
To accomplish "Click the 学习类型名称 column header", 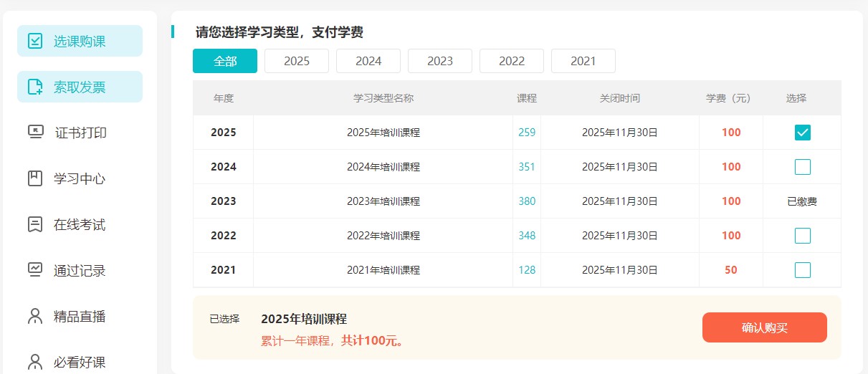I will 383,98.
